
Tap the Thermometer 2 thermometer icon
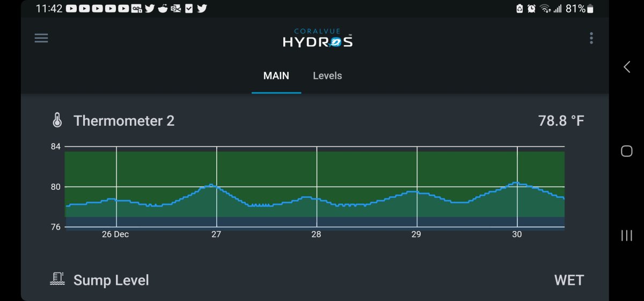57,120
